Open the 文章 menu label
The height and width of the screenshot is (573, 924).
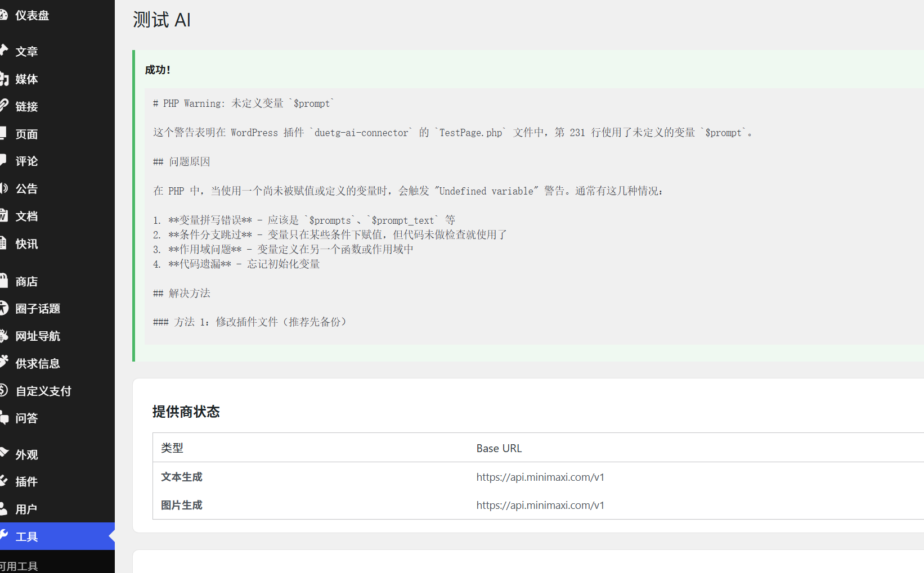pos(26,51)
